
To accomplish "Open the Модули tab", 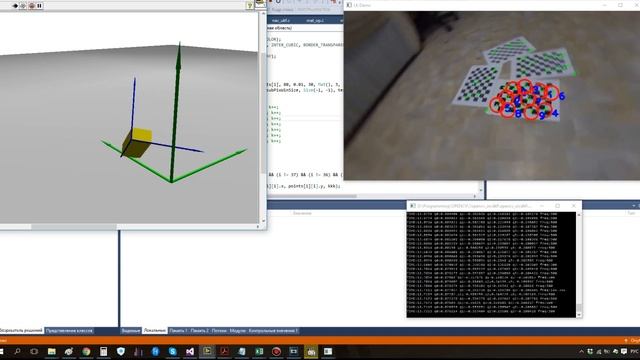I will [x=238, y=331].
